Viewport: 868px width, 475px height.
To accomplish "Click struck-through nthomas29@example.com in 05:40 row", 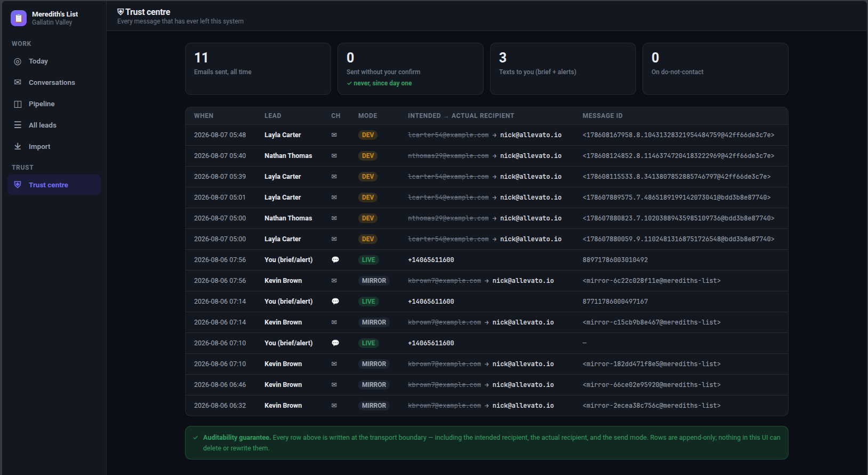I will 448,156.
